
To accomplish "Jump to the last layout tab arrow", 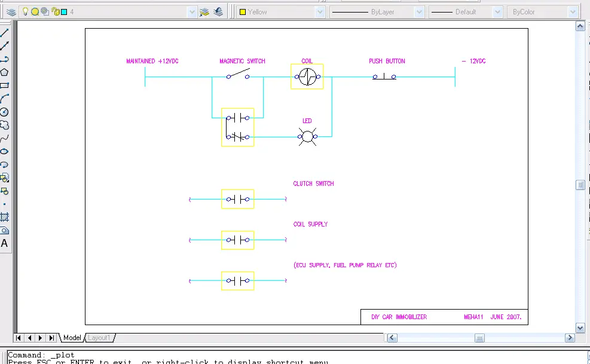I will 53,338.
